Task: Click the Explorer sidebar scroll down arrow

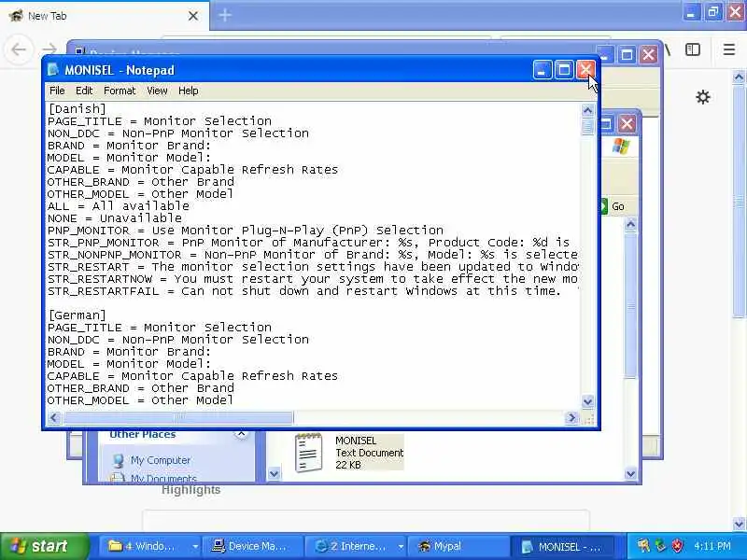Action: coord(274,473)
